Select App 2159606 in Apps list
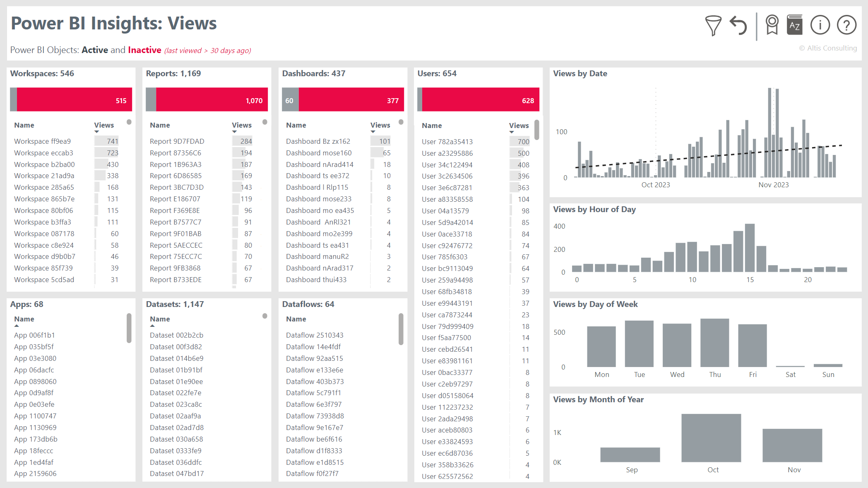Viewport: 868px width, 488px height. point(35,474)
